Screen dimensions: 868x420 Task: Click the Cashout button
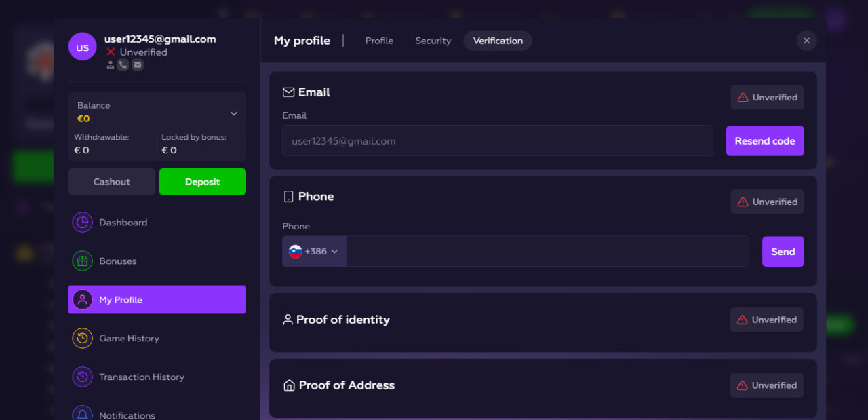point(112,182)
